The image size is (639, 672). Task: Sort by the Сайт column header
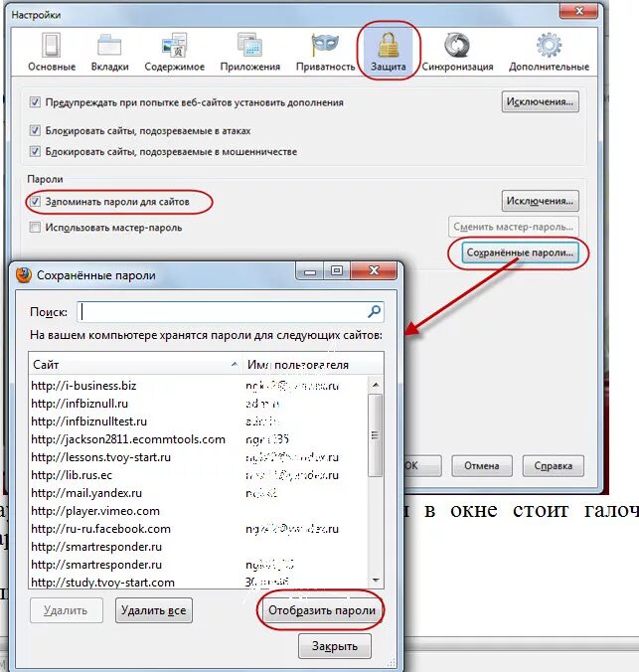click(x=135, y=365)
